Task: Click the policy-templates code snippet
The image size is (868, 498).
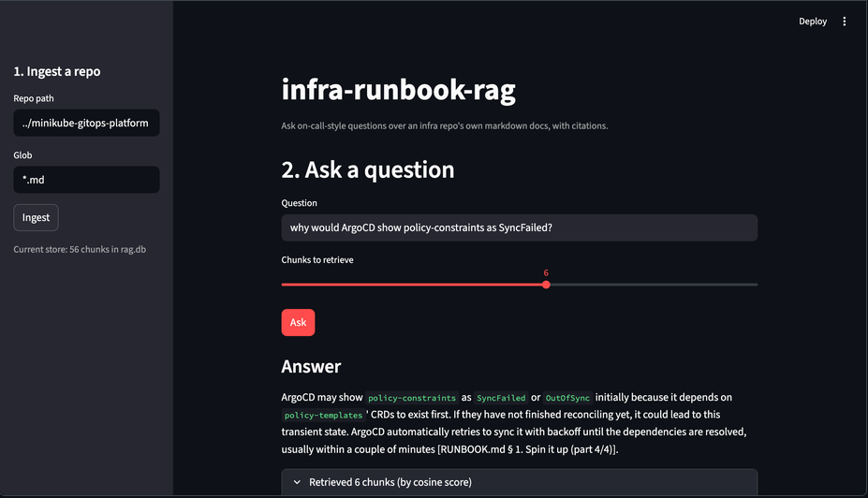Action: coord(323,415)
